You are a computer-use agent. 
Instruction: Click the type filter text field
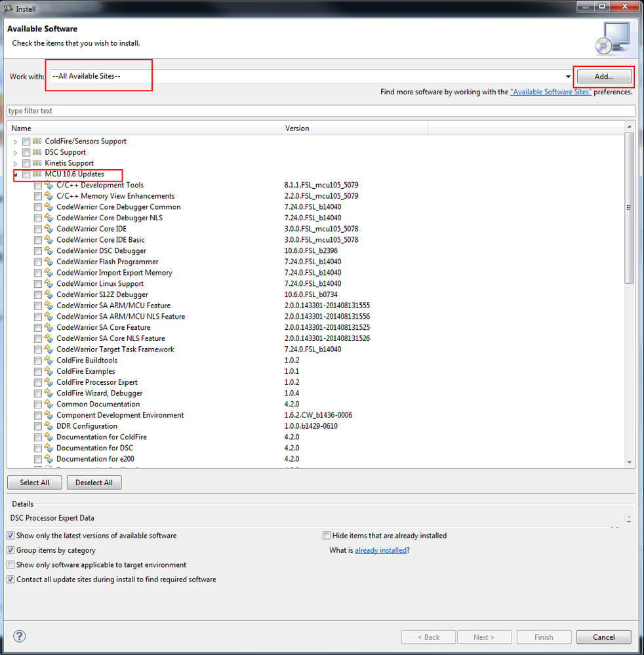[x=321, y=111]
